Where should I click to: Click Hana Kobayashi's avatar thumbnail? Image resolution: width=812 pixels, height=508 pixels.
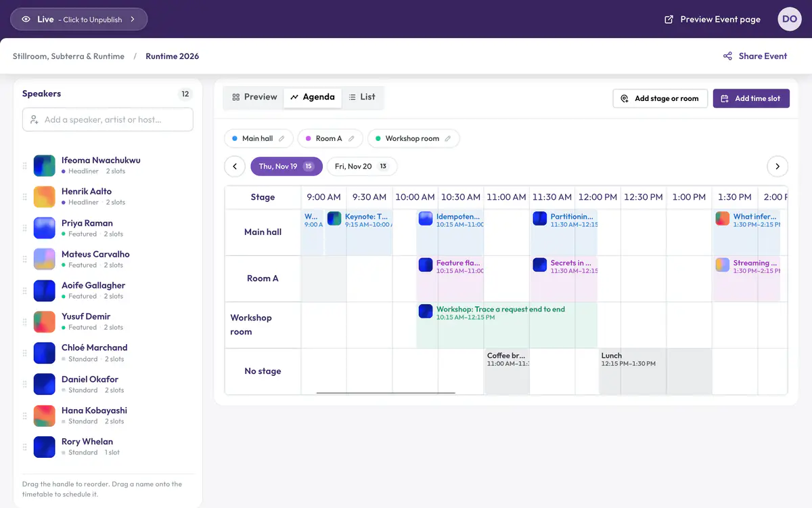45,415
